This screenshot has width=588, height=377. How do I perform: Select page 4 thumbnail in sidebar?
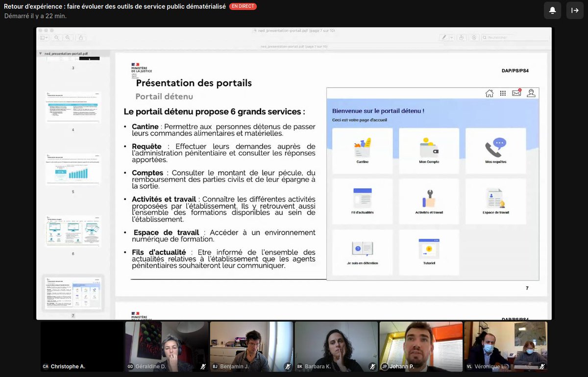pos(73,107)
